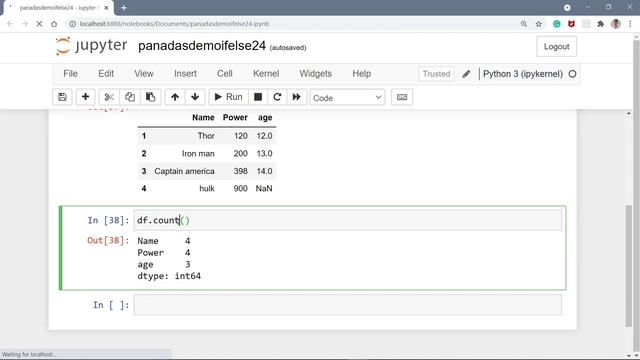The image size is (640, 360).
Task: Click the dtype: int64 output line
Action: click(169, 276)
